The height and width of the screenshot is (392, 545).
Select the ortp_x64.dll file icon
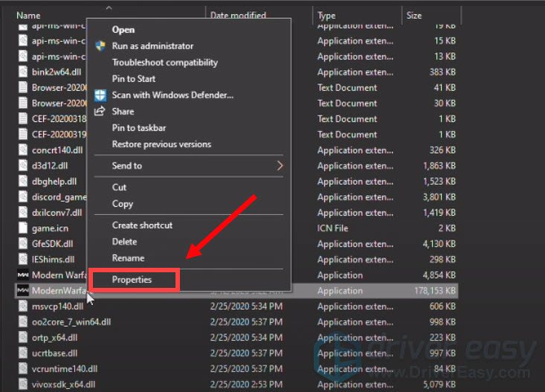pos(23,338)
